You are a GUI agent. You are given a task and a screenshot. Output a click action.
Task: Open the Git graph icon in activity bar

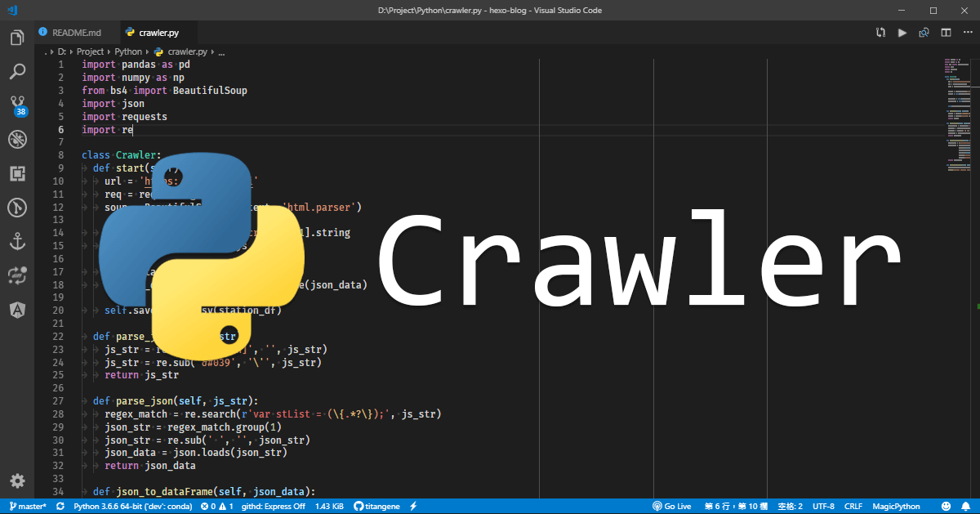point(17,208)
